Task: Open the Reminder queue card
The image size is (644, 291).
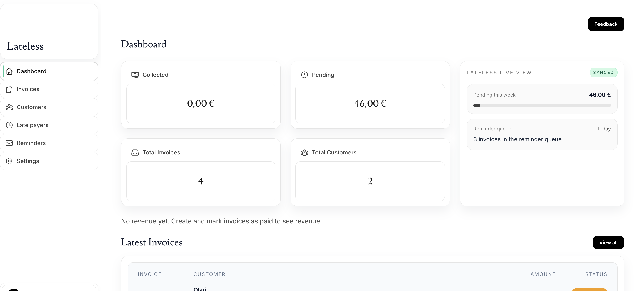Action: (x=542, y=134)
